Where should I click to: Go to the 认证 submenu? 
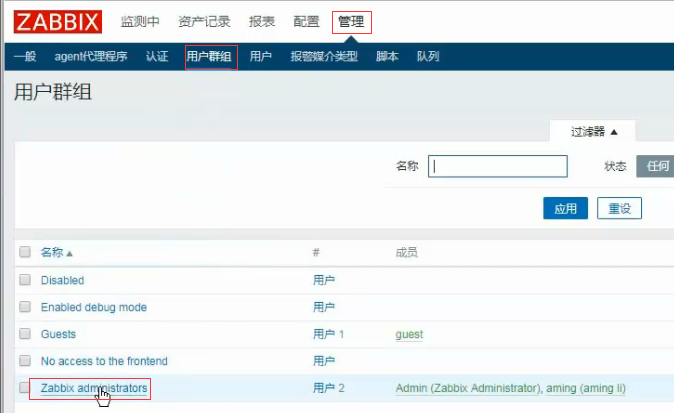[157, 56]
